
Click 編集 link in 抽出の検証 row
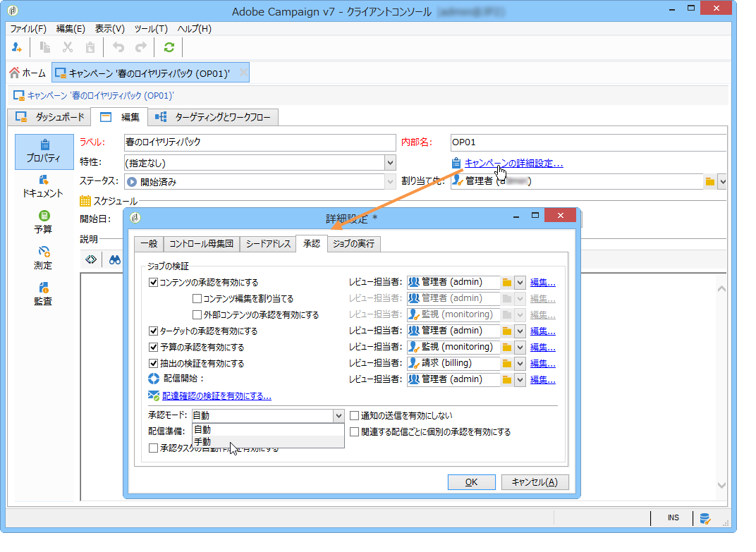point(543,364)
